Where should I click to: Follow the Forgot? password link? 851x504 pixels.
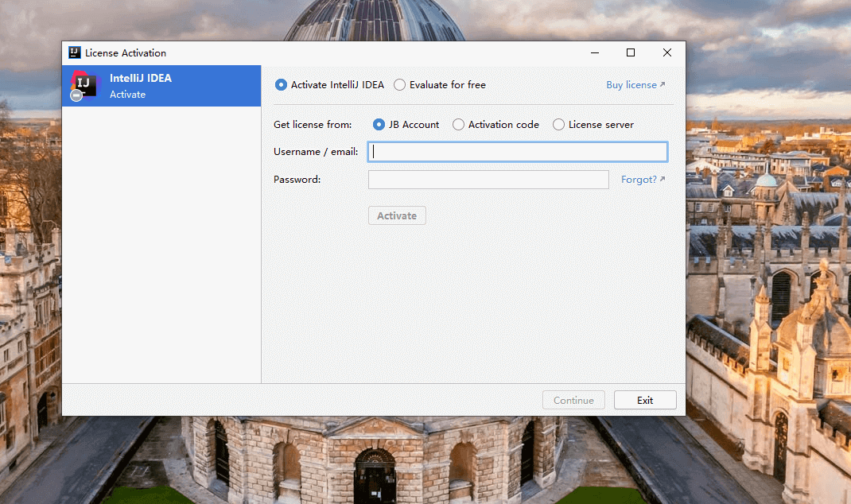[638, 180]
